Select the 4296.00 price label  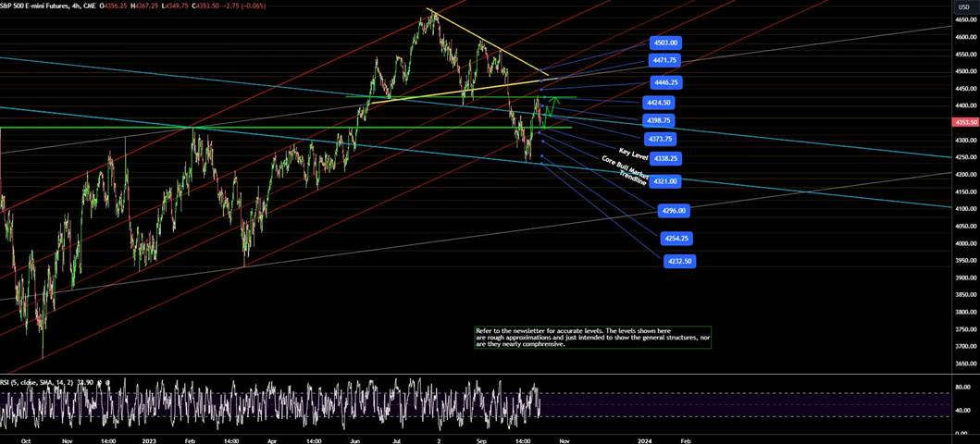[674, 211]
